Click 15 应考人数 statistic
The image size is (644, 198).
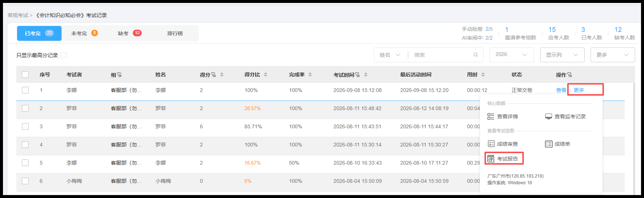point(558,33)
